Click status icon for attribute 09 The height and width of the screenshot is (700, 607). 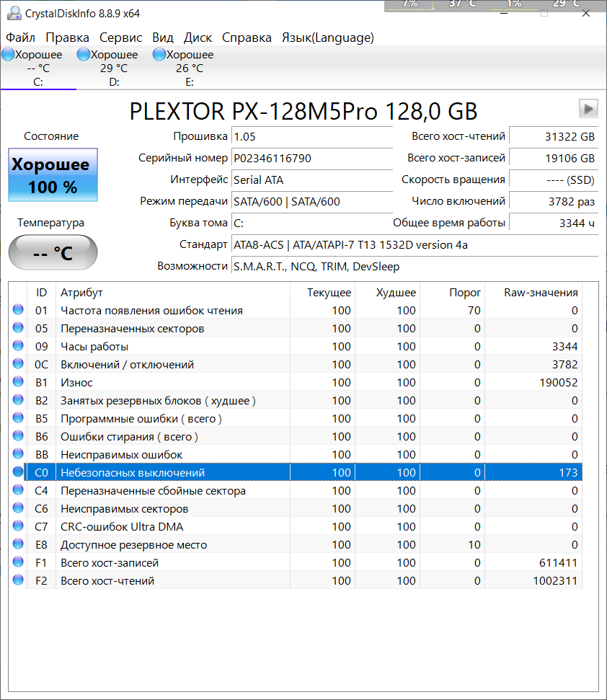point(18,345)
